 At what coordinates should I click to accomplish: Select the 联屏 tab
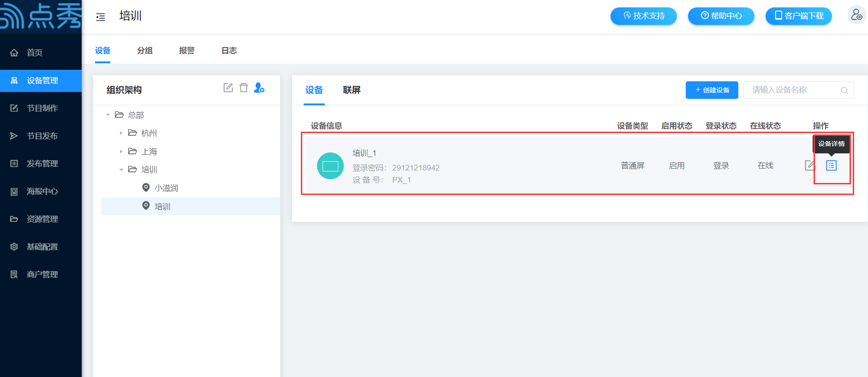click(352, 90)
